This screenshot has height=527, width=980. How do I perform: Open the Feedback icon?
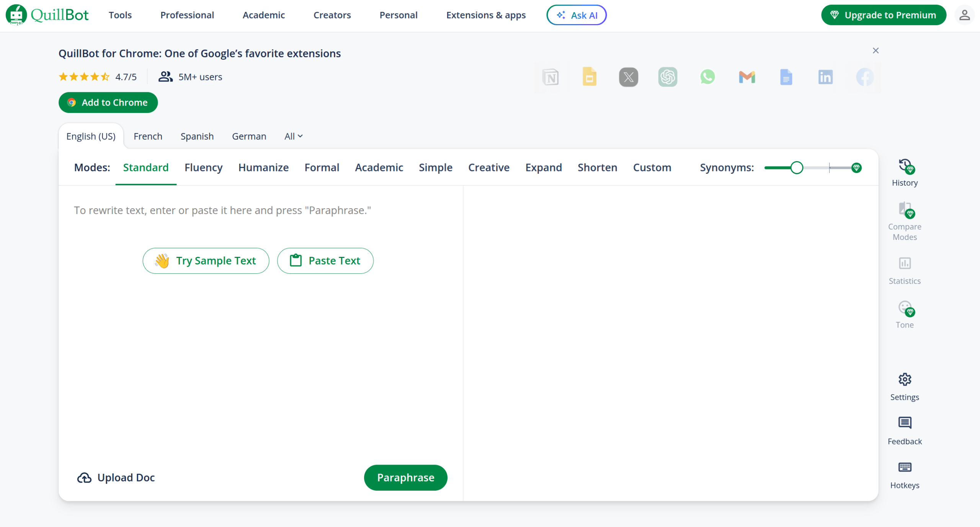[x=905, y=423]
